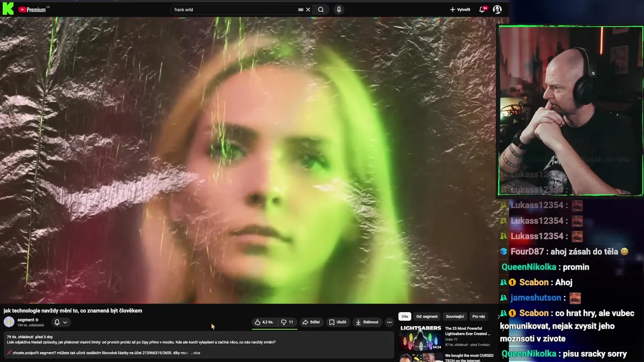Click QueenNikolka's 'pisu sracky sorry' message
The width and height of the screenshot is (644, 362).
pos(595,354)
